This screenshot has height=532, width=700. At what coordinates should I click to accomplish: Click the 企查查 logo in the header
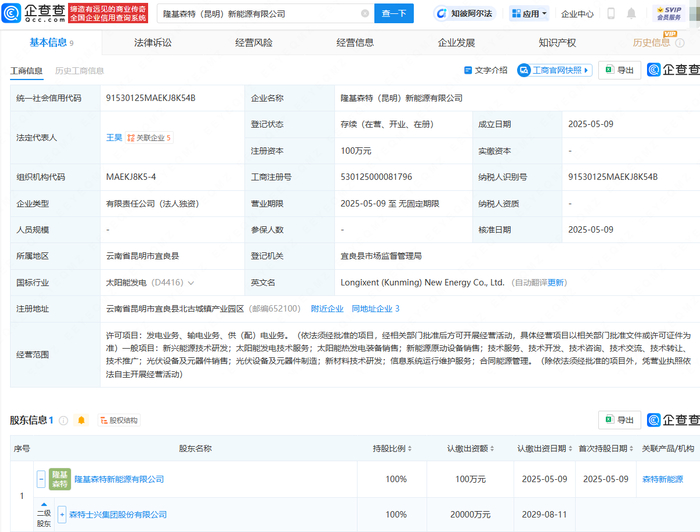point(32,14)
